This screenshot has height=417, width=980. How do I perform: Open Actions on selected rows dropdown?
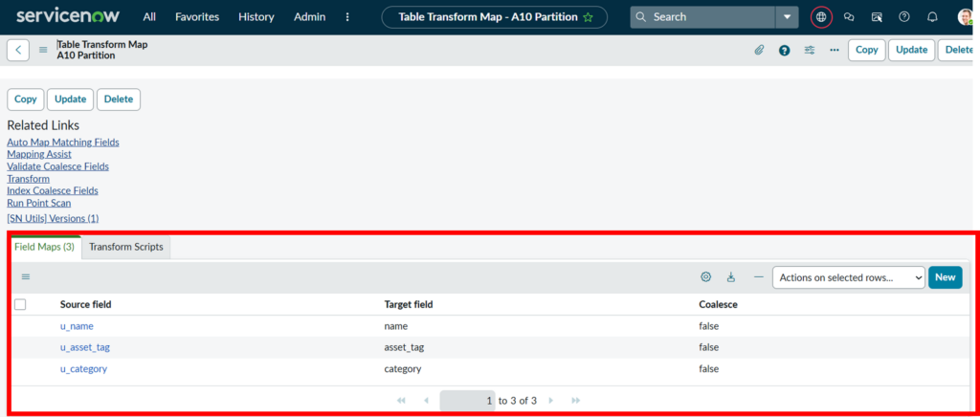pyautogui.click(x=848, y=277)
